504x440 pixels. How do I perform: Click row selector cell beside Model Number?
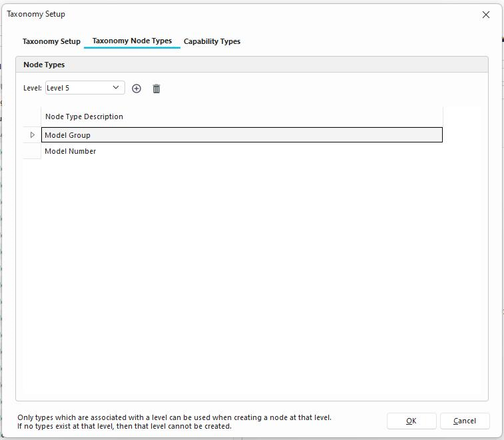click(32, 151)
